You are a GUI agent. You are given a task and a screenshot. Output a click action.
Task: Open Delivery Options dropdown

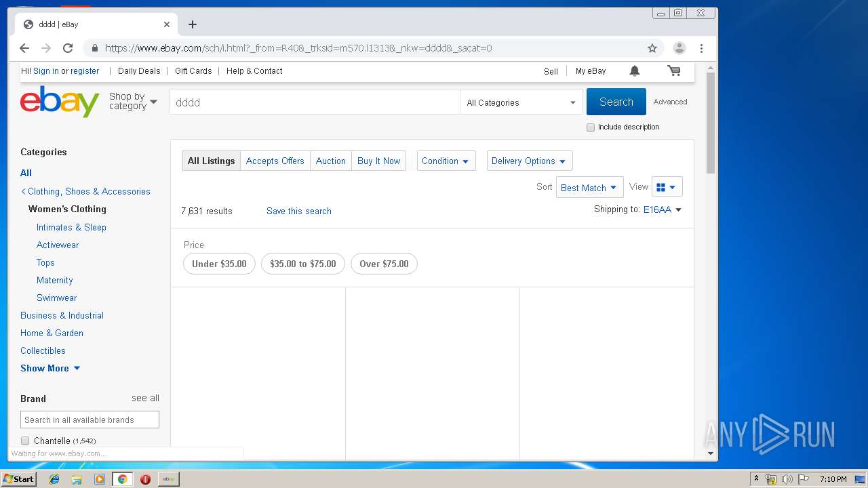pyautogui.click(x=530, y=161)
